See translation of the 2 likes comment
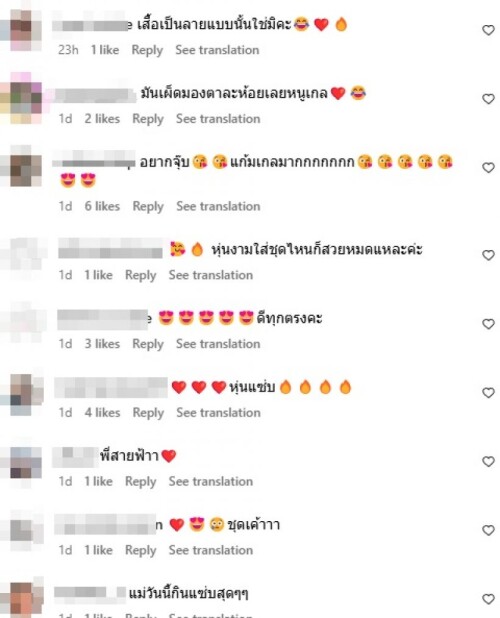Viewport: 500px width, 618px height. pos(218,119)
